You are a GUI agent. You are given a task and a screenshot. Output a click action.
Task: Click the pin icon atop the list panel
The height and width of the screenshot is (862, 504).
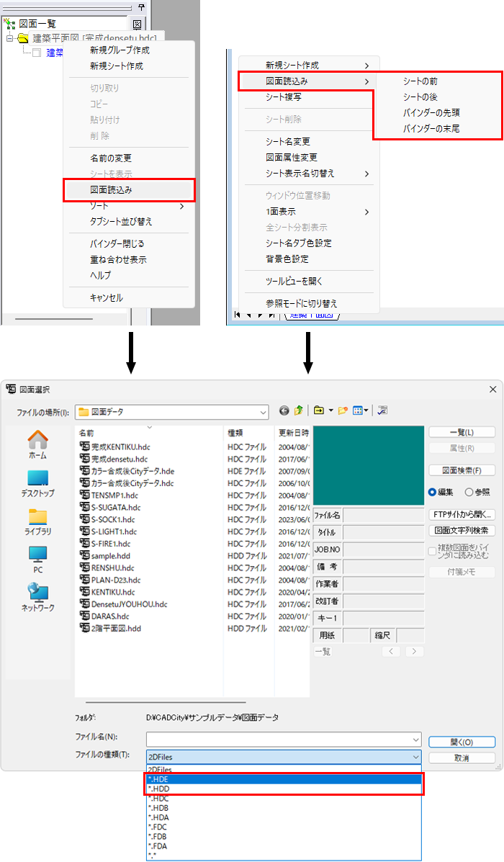click(141, 8)
